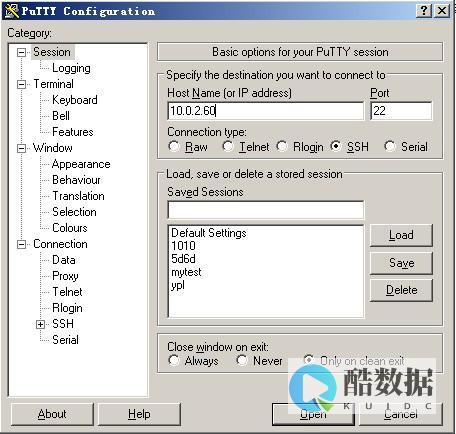Click the Host Name input field
Viewport: 456px width, 434px height.
(266, 111)
